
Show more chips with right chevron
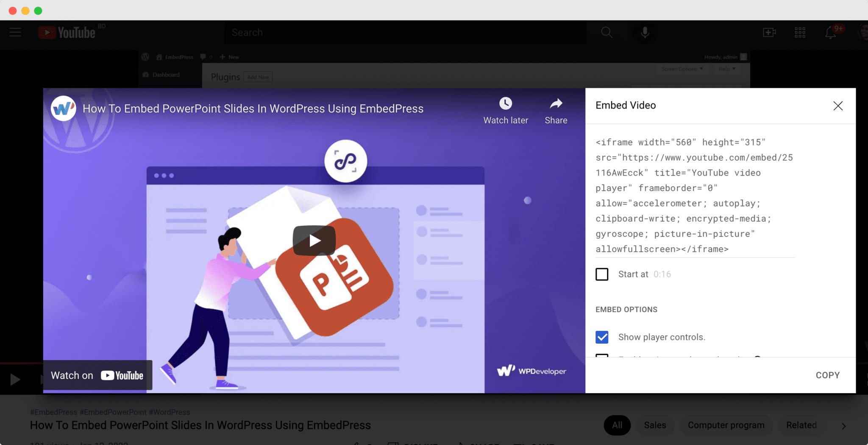coord(844,426)
